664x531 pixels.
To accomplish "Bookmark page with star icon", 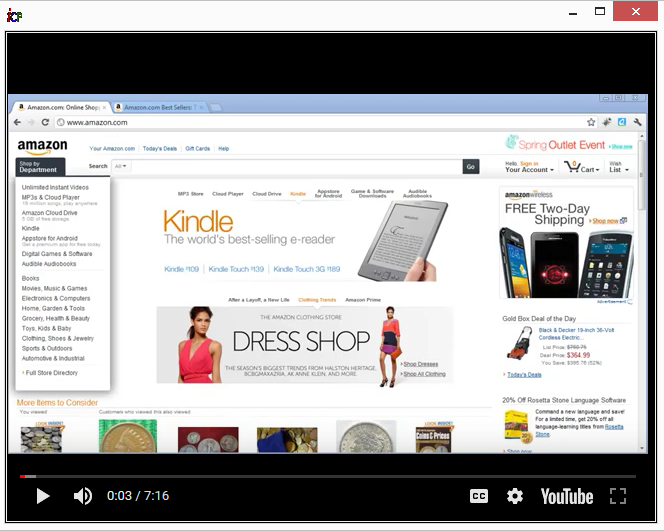I will click(591, 122).
